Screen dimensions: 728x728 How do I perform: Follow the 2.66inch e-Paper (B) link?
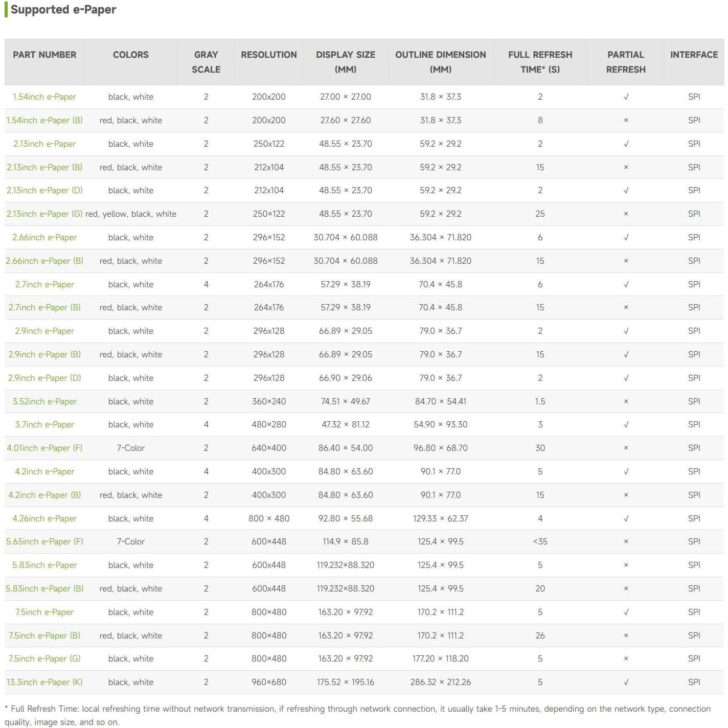pos(44,261)
